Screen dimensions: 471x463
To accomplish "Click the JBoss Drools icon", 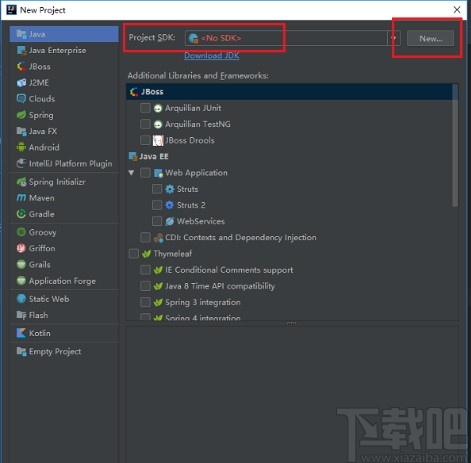I will 158,140.
